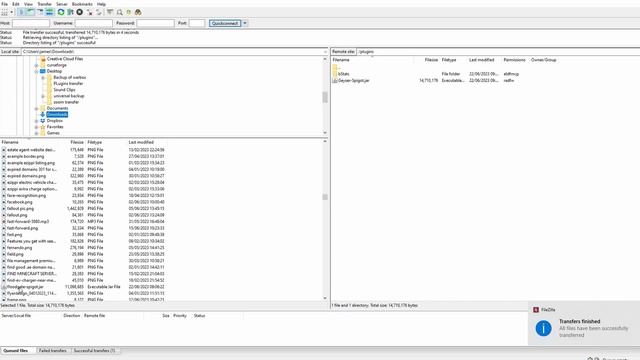The width and height of the screenshot is (640, 360).
Task: Click the local file list scrollbar thumb
Action: click(325, 197)
